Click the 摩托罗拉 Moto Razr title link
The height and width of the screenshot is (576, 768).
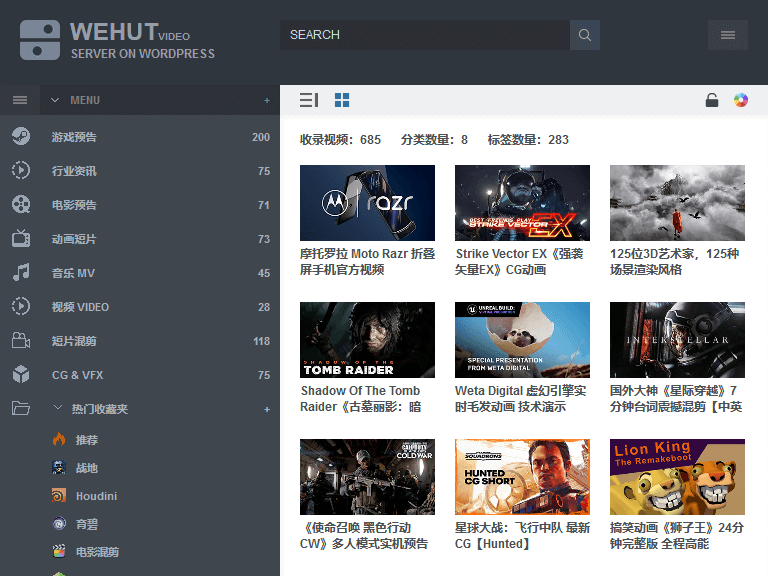tap(367, 262)
